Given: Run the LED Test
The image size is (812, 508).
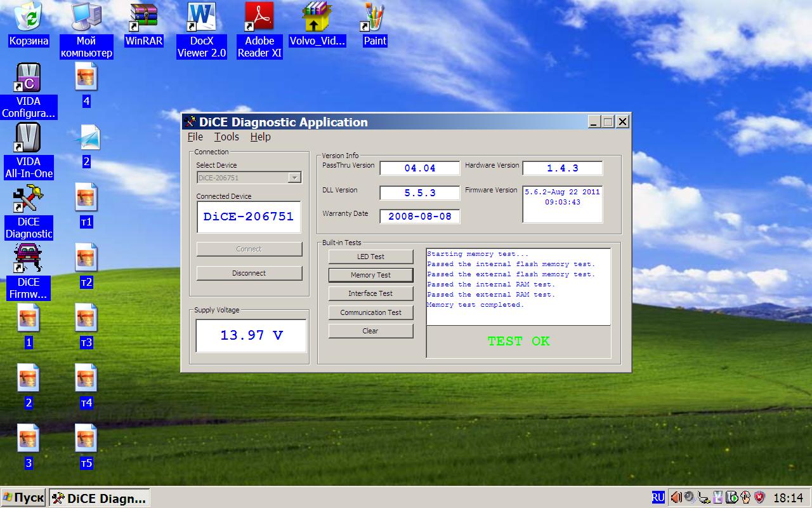Looking at the screenshot, I should tap(371, 257).
